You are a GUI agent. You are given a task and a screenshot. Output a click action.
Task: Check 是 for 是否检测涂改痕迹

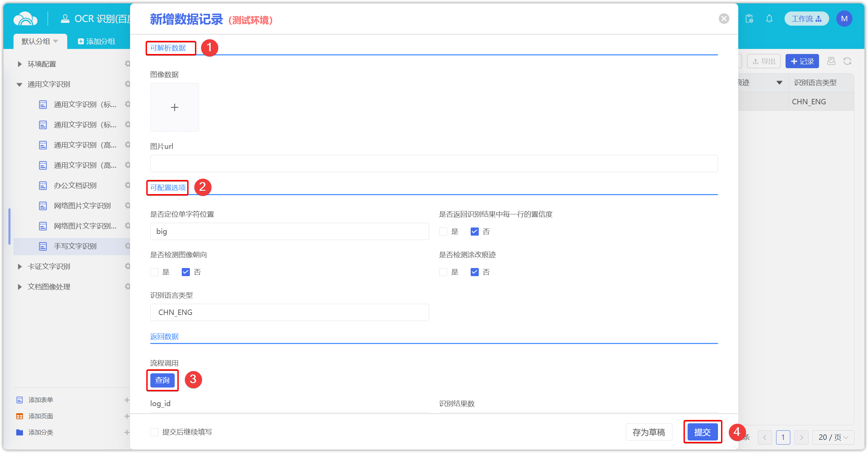443,272
